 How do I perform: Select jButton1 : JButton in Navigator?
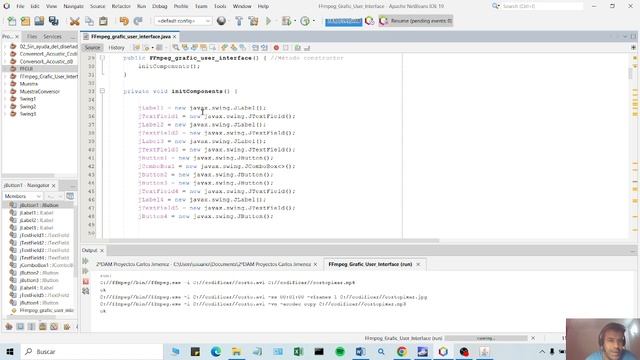39,205
